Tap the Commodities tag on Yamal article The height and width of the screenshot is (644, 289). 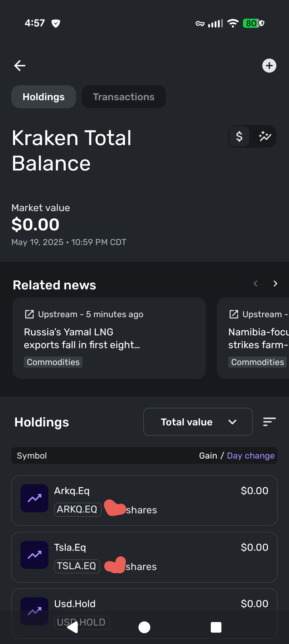[x=53, y=362]
